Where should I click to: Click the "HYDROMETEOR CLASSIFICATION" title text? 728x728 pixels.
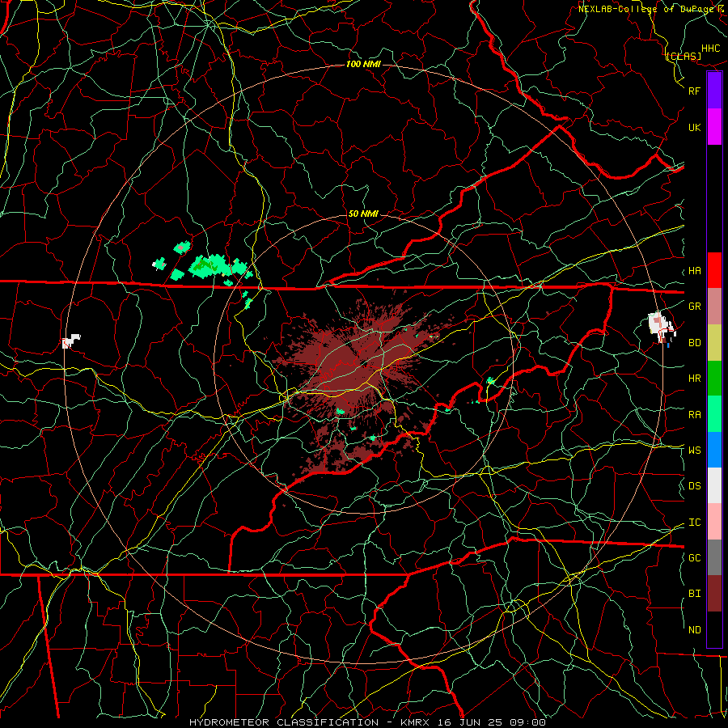coord(284,722)
